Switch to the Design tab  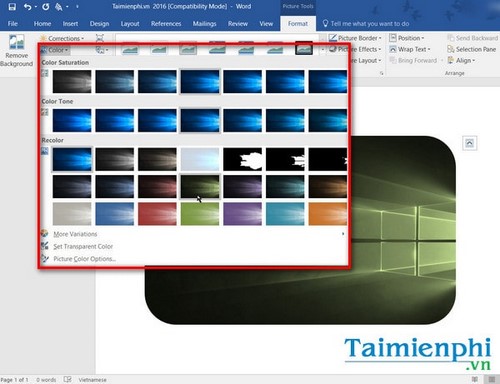click(99, 24)
